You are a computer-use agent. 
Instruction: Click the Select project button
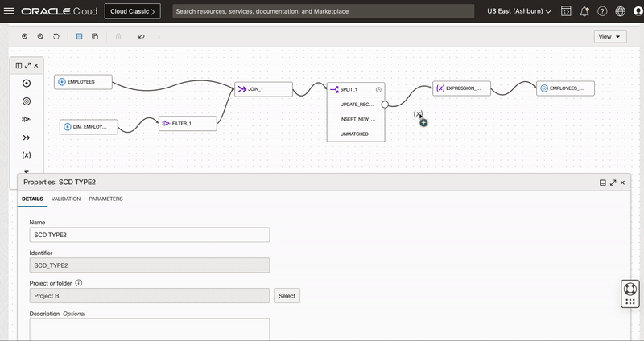[x=287, y=296]
